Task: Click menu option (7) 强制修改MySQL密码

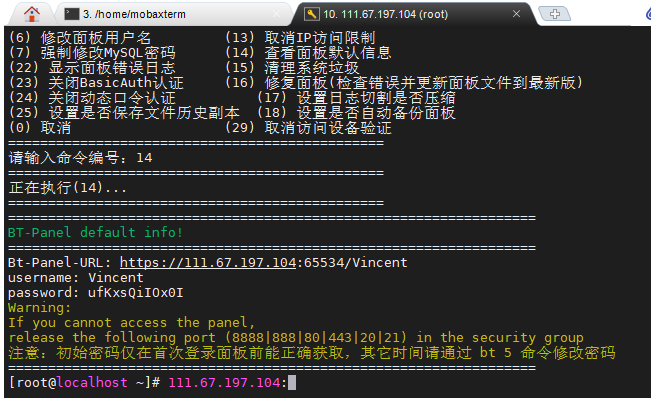Action: pyautogui.click(x=92, y=53)
